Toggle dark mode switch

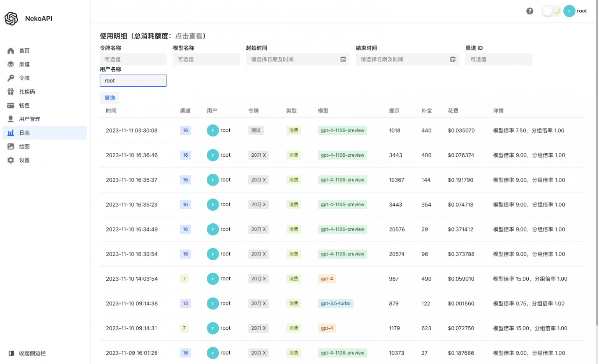(551, 11)
